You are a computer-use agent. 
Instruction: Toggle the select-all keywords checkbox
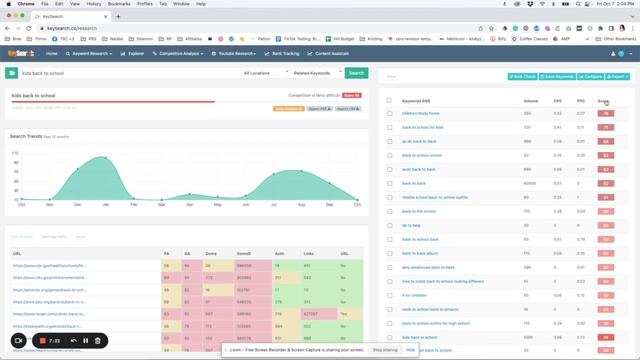[x=389, y=100]
